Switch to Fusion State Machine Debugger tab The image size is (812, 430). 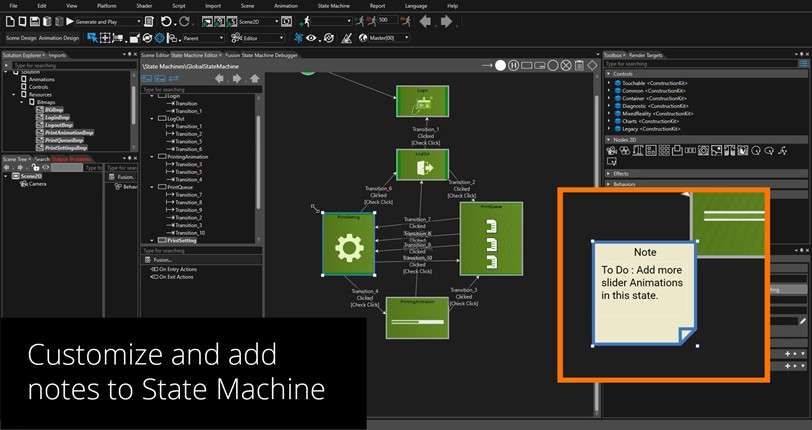point(260,55)
